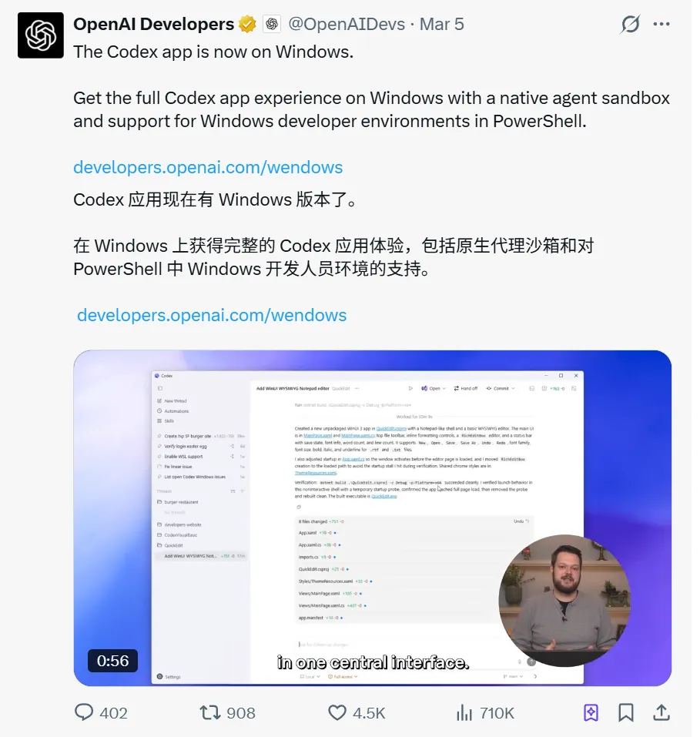Reply using the comment bubble icon

tap(84, 712)
